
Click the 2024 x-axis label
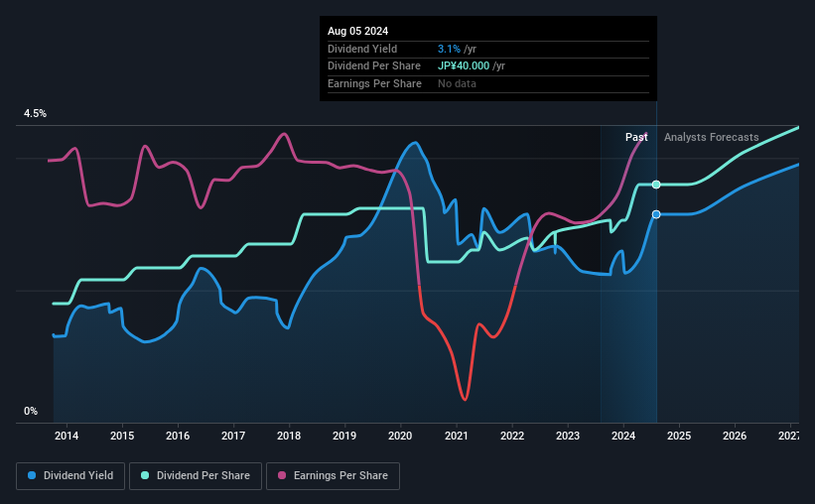[623, 436]
